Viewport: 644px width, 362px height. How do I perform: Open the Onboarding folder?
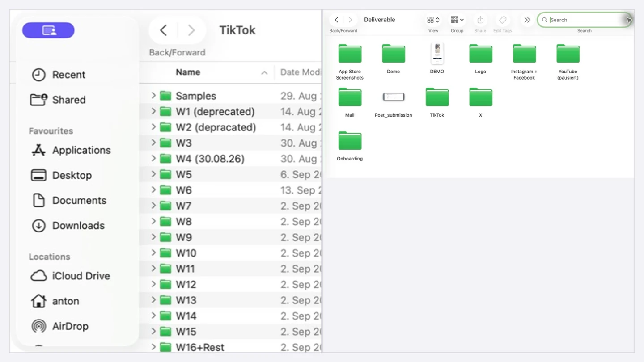click(350, 146)
